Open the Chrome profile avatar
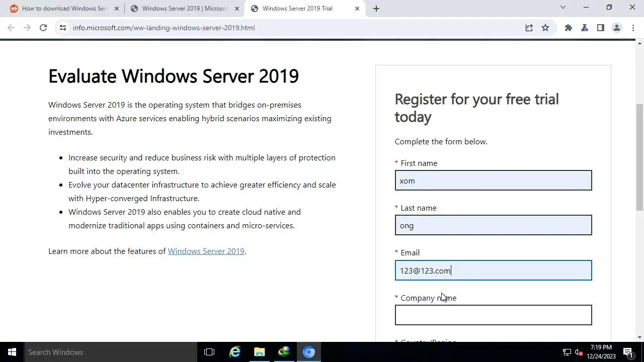The image size is (644, 362). click(x=617, y=28)
